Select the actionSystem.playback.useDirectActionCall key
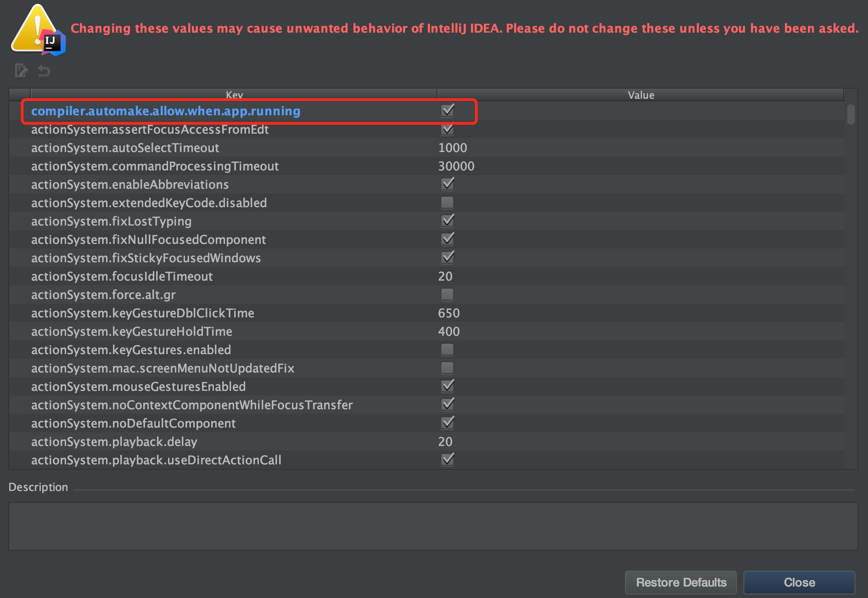 click(156, 460)
